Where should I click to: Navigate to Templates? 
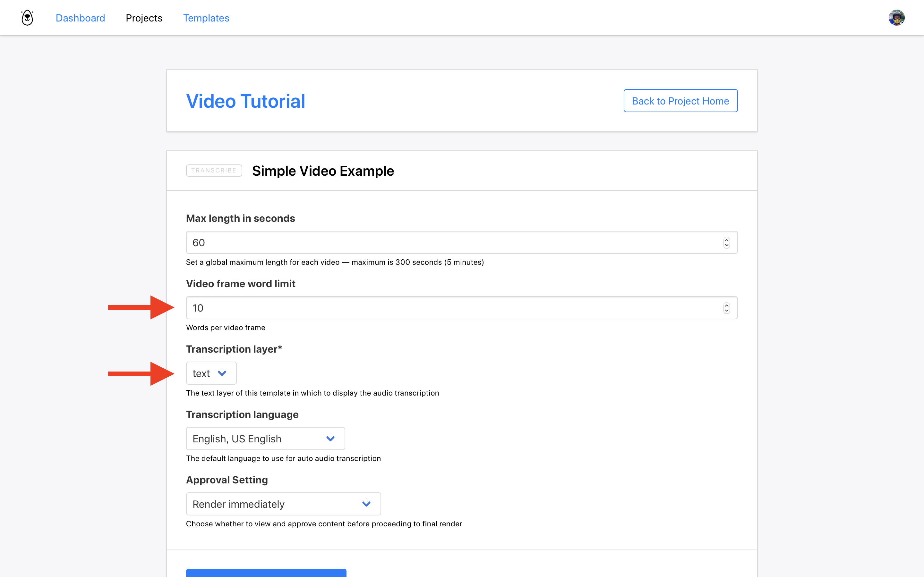(x=206, y=18)
